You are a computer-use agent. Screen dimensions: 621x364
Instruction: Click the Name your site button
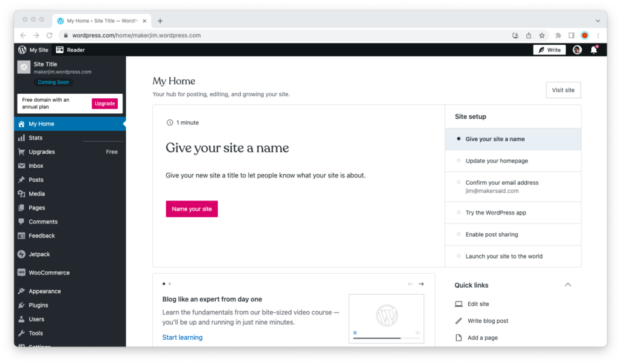192,209
